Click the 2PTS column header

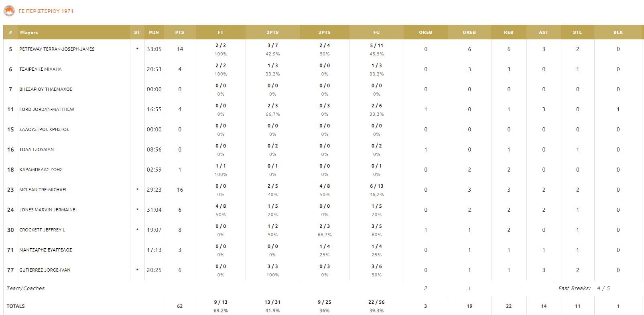pos(272,32)
